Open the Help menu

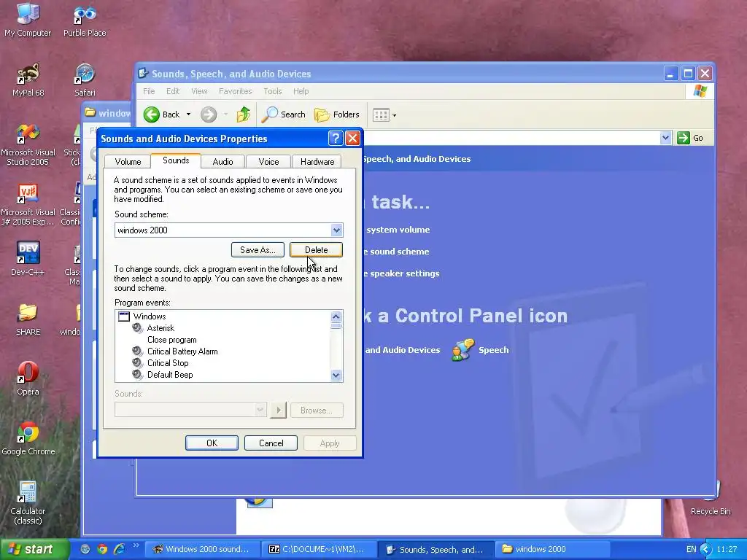click(301, 91)
